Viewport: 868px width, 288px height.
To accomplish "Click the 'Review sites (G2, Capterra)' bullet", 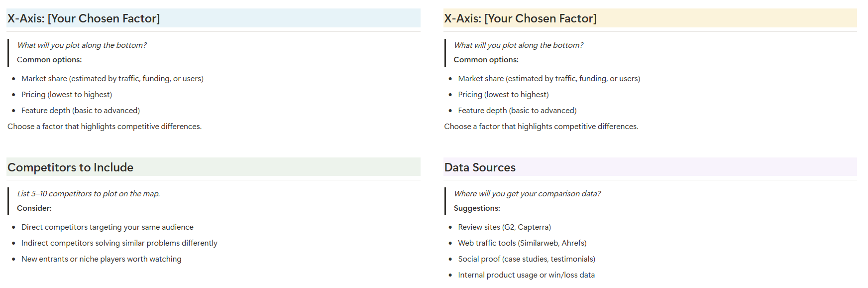I will (504, 227).
